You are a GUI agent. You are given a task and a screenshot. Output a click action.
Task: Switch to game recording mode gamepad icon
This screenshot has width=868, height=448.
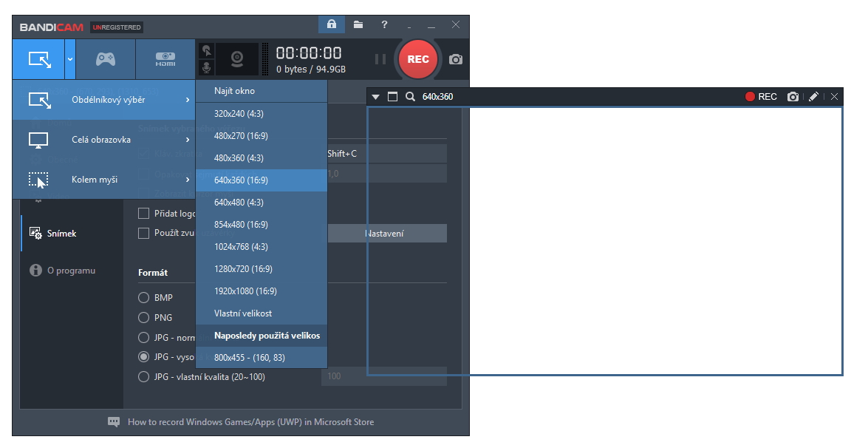(x=105, y=59)
